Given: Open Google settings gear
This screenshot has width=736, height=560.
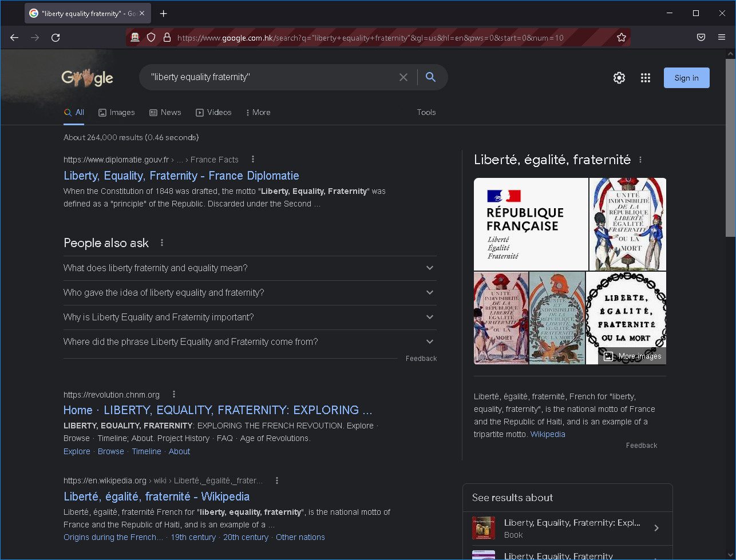Looking at the screenshot, I should tap(619, 78).
